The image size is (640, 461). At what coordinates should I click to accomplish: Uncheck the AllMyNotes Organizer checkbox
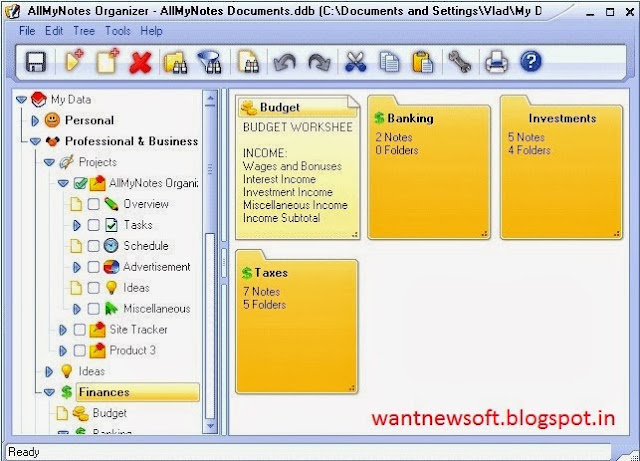[x=80, y=183]
